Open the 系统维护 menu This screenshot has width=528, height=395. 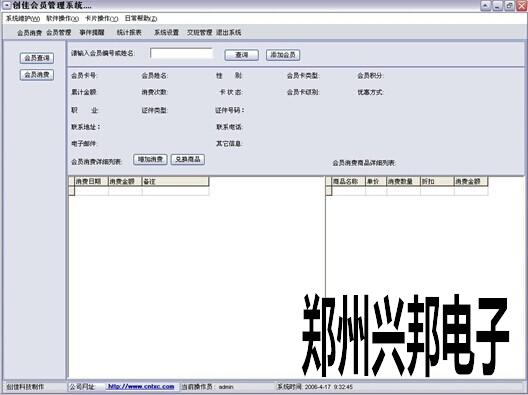(x=23, y=19)
